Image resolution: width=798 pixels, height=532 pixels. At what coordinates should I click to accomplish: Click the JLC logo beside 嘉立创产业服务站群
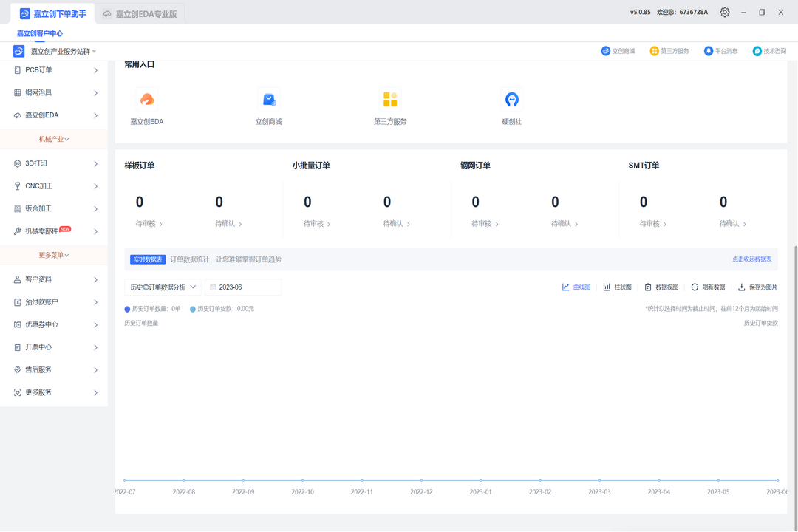pyautogui.click(x=18, y=51)
